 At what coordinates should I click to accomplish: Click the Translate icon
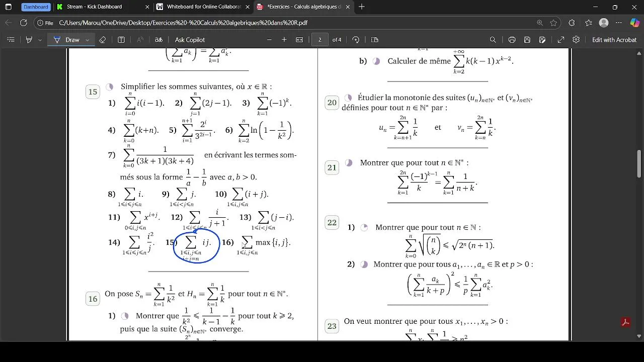coord(158,40)
